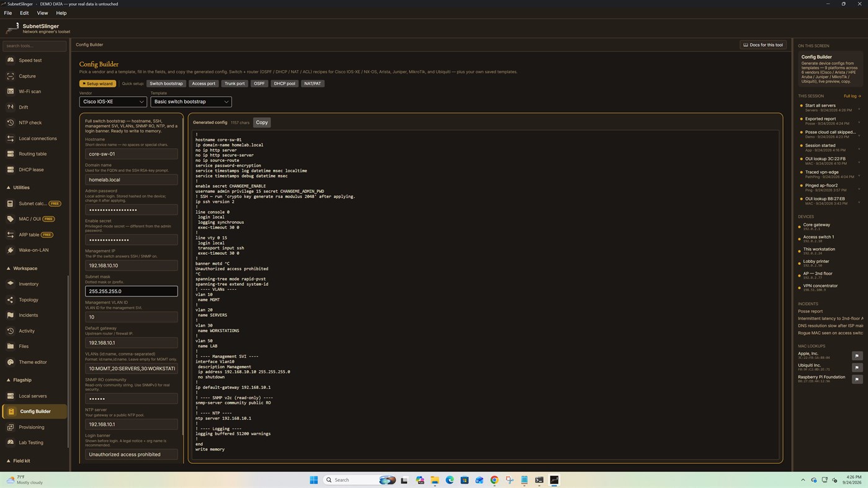The height and width of the screenshot is (488, 868).
Task: Flag the Raspberry Pi Foundation MAC lookup
Action: (857, 379)
